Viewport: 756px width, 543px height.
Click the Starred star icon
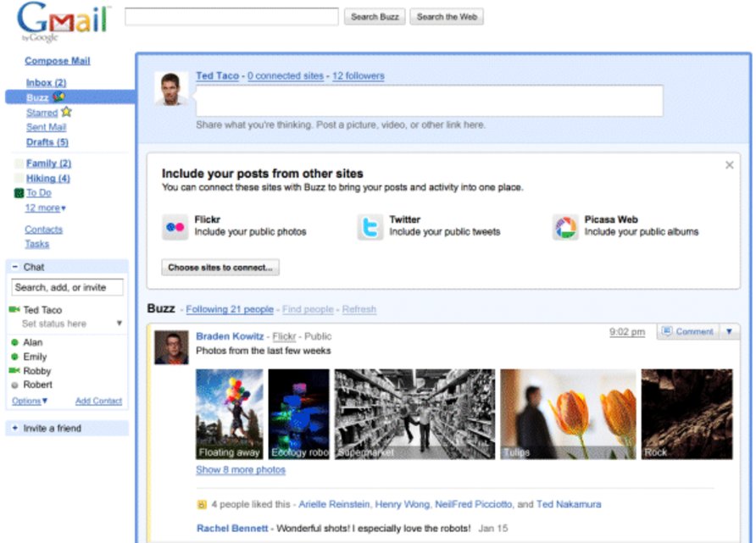pyautogui.click(x=67, y=112)
